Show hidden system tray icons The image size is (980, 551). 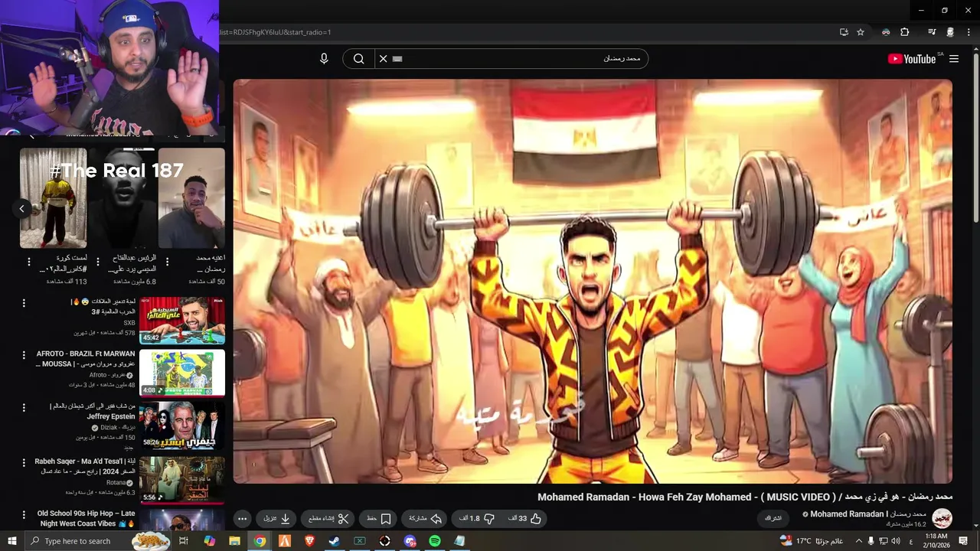(858, 541)
